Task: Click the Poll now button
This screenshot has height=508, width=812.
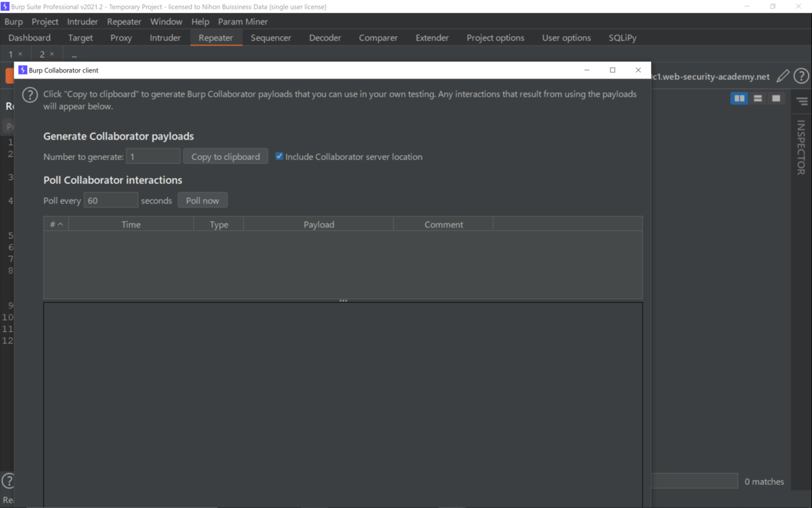Action: pyautogui.click(x=202, y=200)
